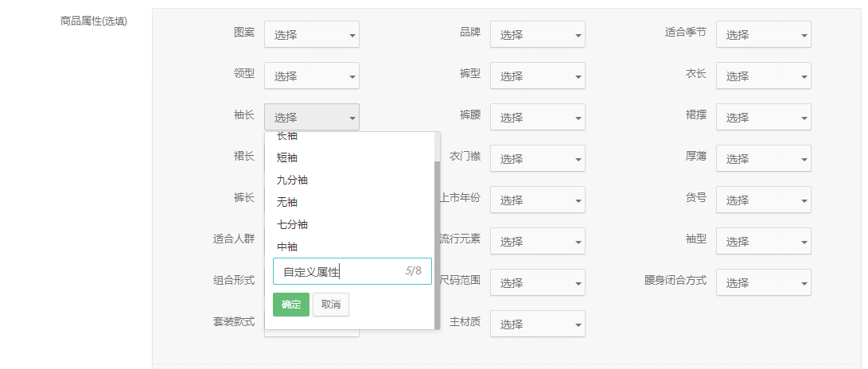Select the 九分袖 option

pyautogui.click(x=292, y=180)
